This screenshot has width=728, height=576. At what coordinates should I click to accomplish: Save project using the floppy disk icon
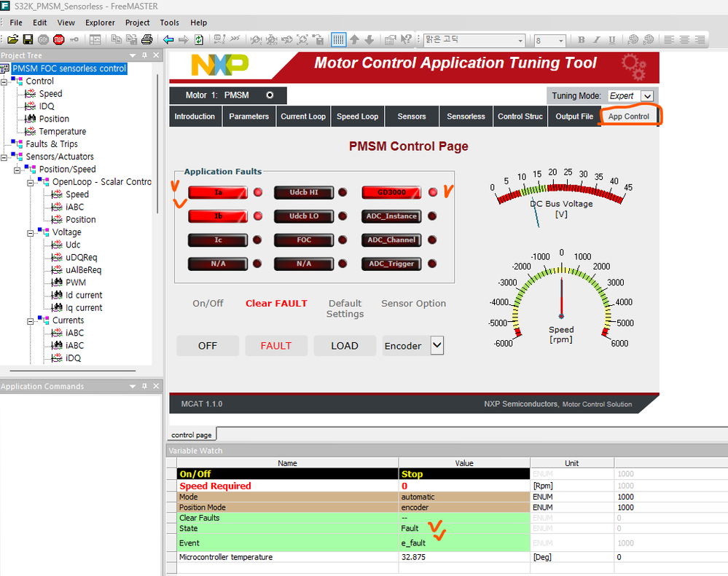pos(28,40)
